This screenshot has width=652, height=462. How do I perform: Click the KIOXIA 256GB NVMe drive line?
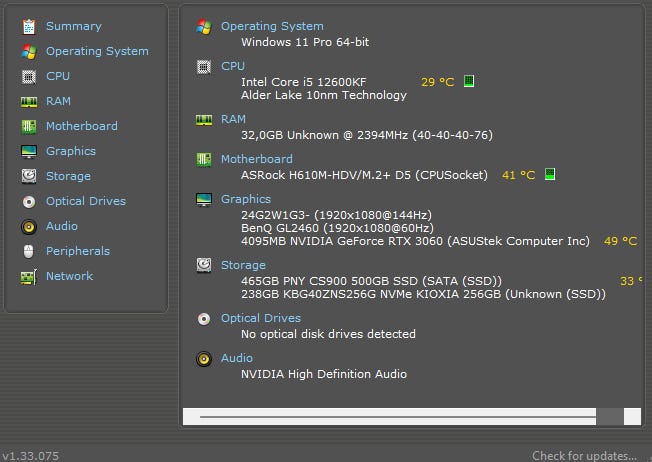(x=423, y=294)
